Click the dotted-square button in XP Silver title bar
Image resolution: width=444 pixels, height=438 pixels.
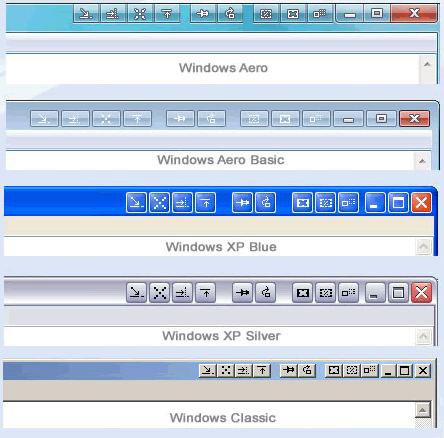click(325, 292)
